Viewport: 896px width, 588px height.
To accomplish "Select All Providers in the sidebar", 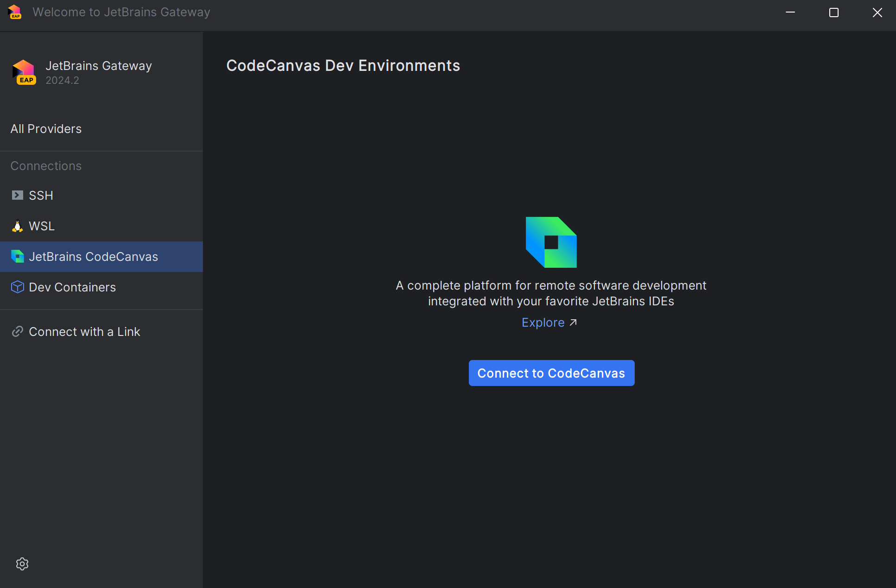I will pos(46,129).
